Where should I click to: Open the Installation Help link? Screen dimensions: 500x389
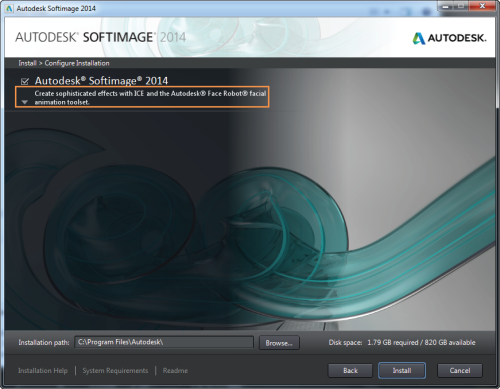click(x=43, y=370)
